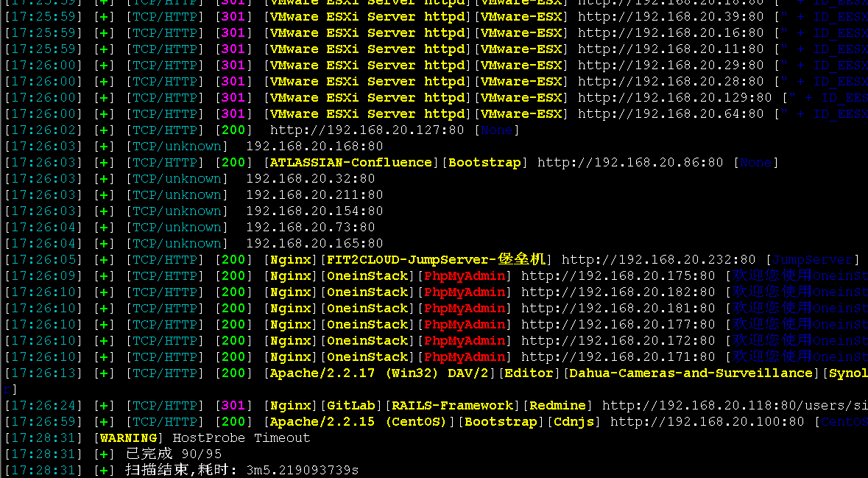
Task: Click the 301 status code in the GitLab row
Action: point(233,405)
